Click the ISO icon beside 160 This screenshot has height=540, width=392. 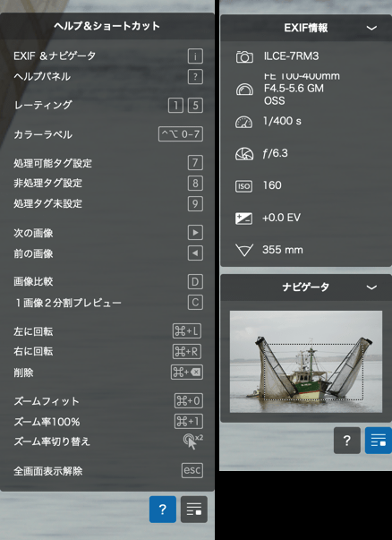coord(243,186)
